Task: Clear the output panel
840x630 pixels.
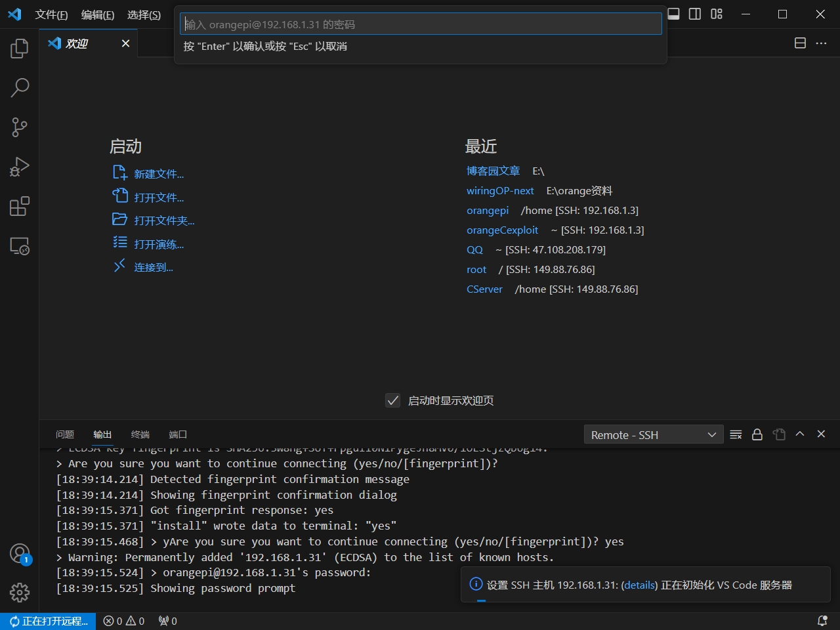Action: click(736, 434)
